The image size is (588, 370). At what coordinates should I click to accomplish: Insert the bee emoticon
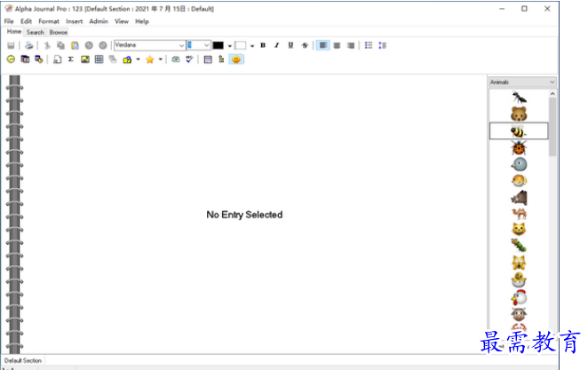[x=519, y=131]
